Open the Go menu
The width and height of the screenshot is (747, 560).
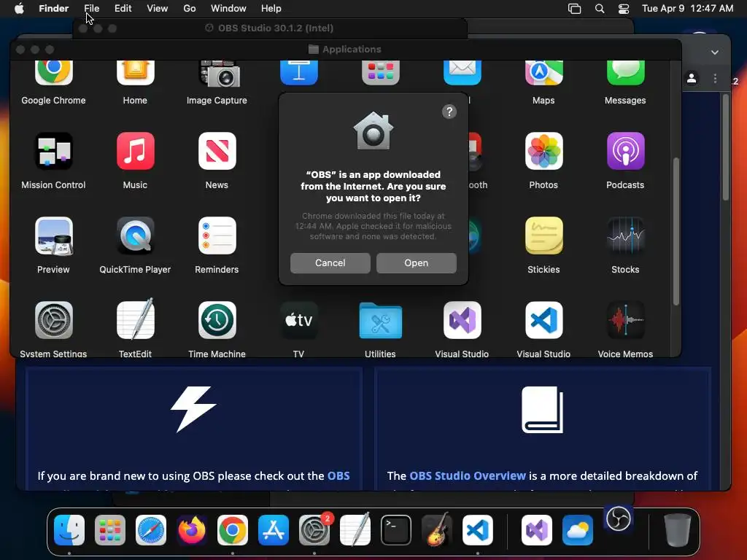190,9
